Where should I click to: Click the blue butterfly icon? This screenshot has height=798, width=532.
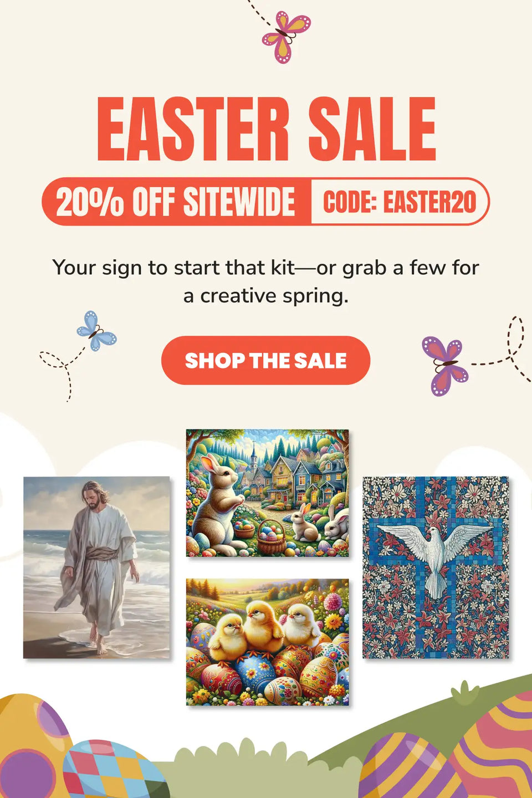96,331
